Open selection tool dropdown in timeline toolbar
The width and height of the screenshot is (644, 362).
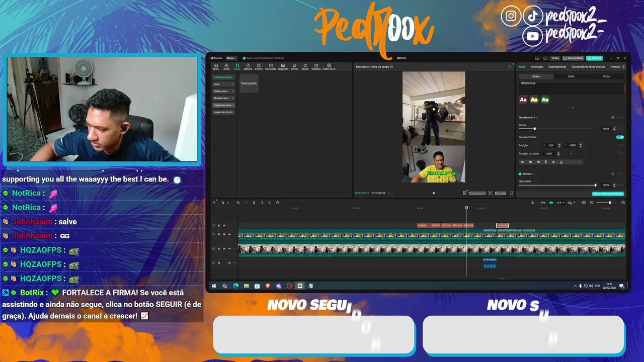tap(228, 203)
